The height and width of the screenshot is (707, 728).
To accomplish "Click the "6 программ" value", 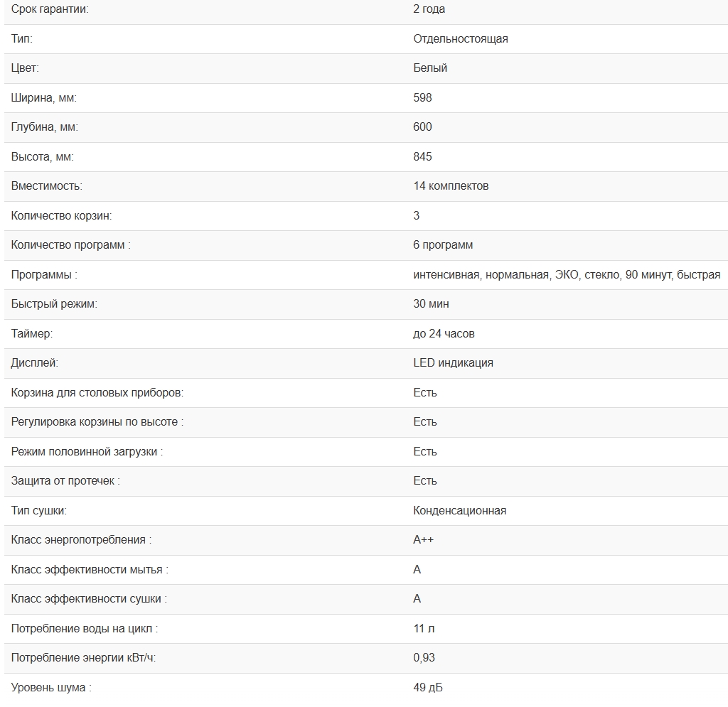I will coord(443,245).
